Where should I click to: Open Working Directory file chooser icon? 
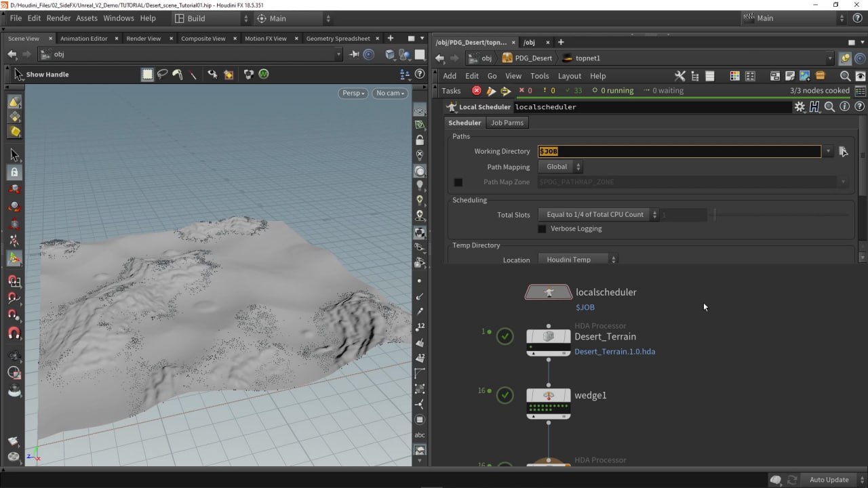pos(844,152)
